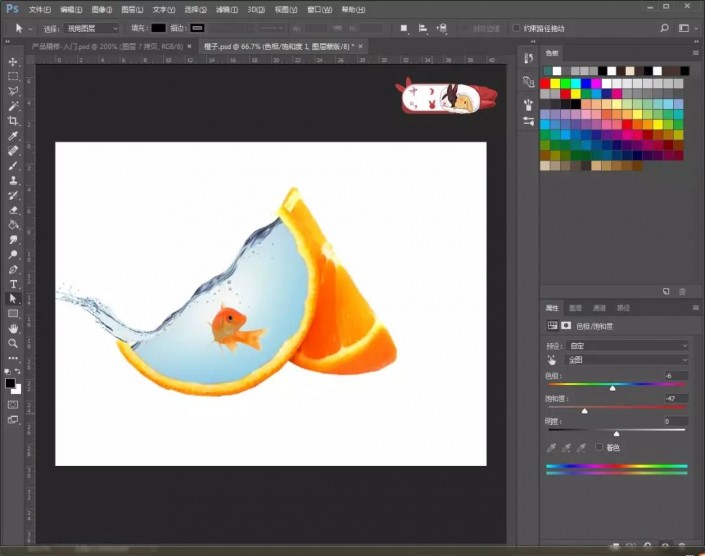Select the Horizontal Type tool
This screenshot has width=705, height=556.
13,284
